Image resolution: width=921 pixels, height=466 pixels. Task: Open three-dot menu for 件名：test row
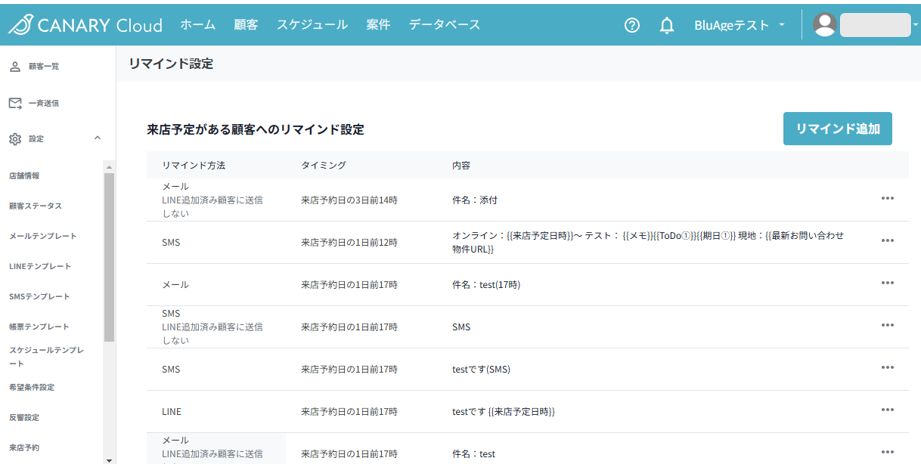tap(888, 452)
